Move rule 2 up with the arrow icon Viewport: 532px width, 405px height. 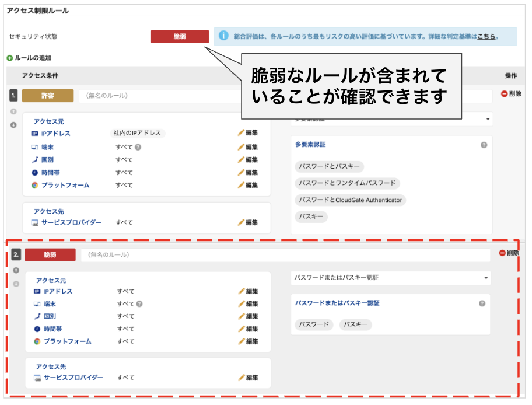(x=16, y=270)
